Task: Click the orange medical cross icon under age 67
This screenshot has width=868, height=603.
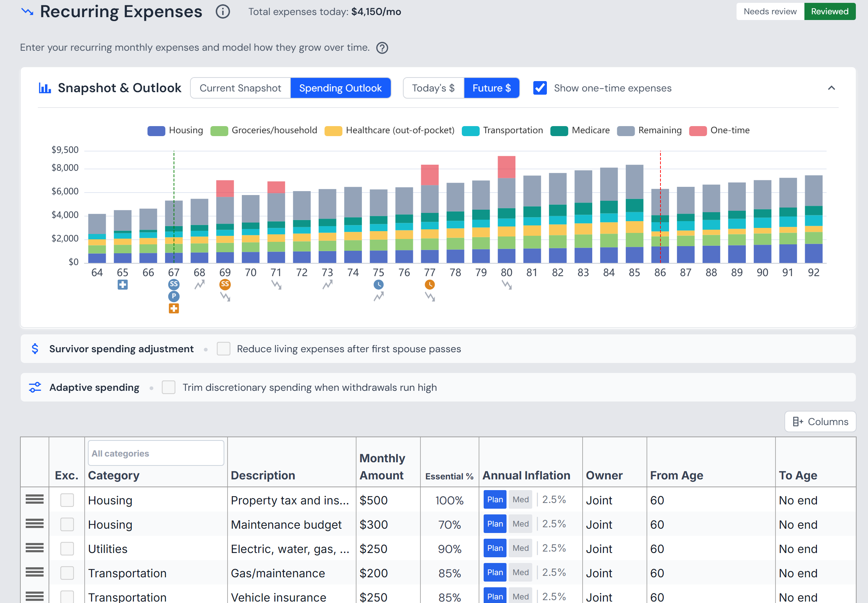Action: [174, 308]
